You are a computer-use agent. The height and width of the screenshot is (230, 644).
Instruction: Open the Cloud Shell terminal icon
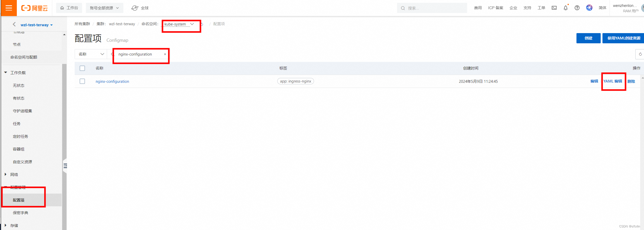(x=554, y=8)
